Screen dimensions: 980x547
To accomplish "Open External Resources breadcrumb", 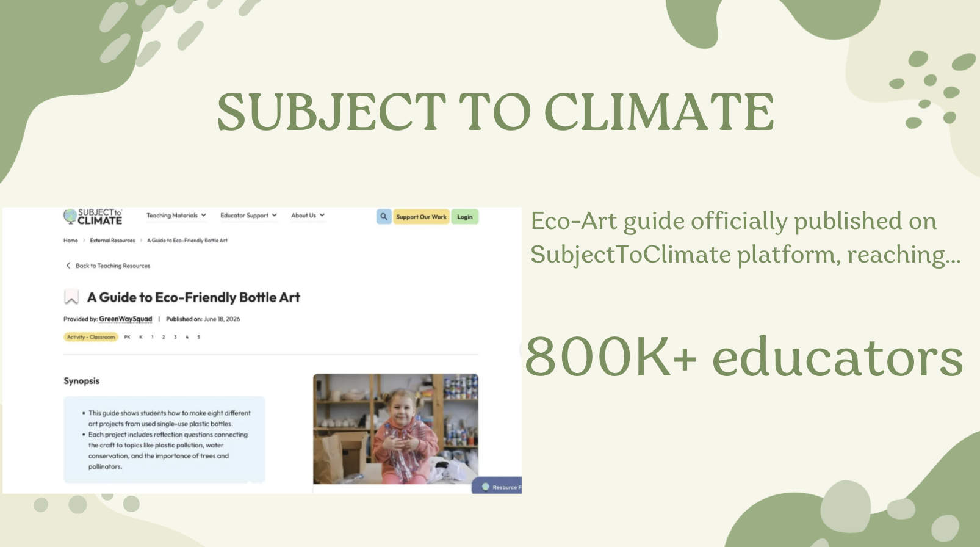I will click(112, 241).
